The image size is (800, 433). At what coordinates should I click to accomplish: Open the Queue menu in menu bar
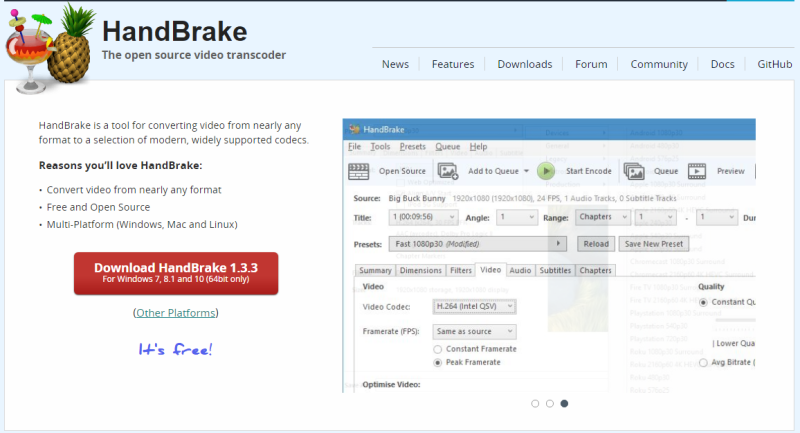point(447,146)
